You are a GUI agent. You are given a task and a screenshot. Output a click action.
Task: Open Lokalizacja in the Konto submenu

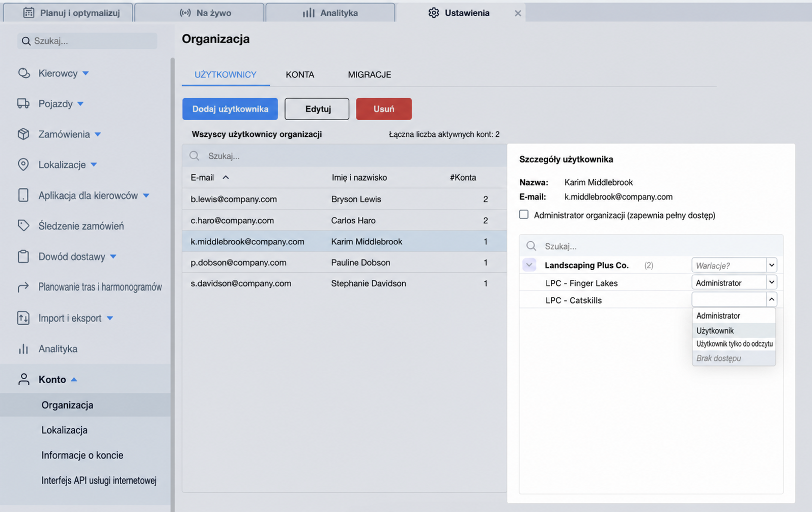(x=64, y=430)
